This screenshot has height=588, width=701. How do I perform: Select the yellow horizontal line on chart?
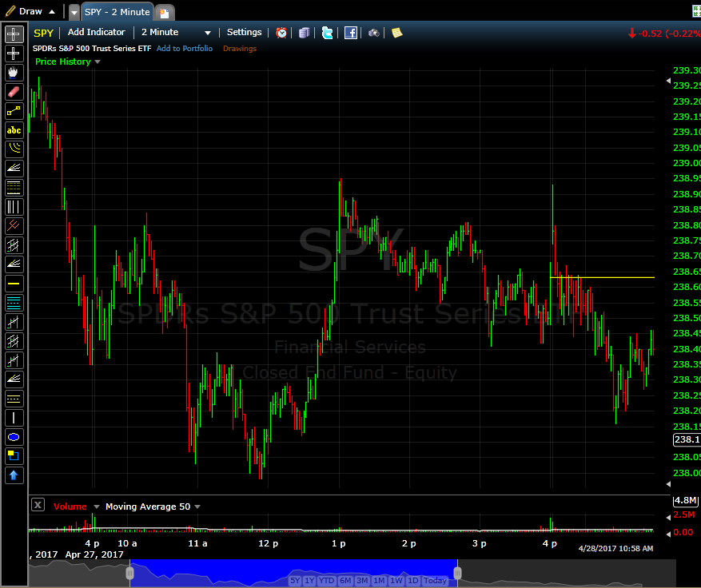602,277
